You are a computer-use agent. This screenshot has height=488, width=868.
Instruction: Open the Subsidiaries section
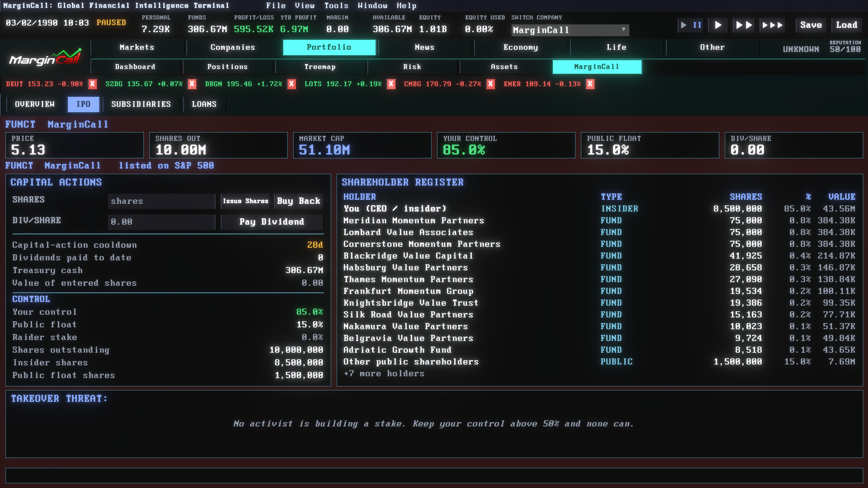point(141,104)
